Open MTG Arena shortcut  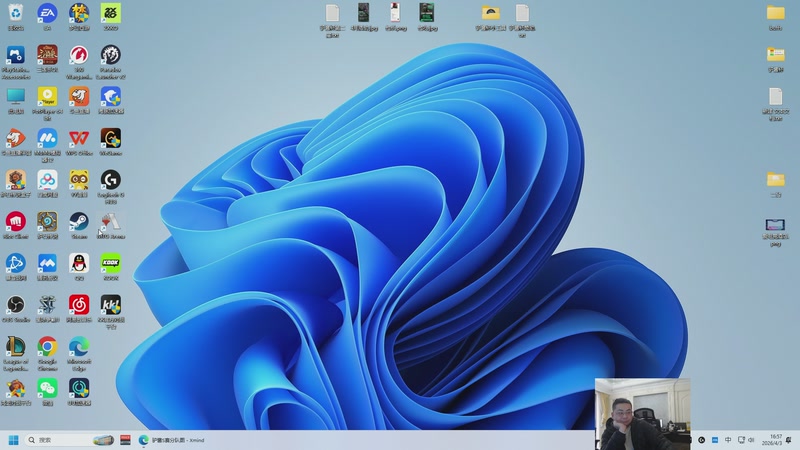[111, 222]
